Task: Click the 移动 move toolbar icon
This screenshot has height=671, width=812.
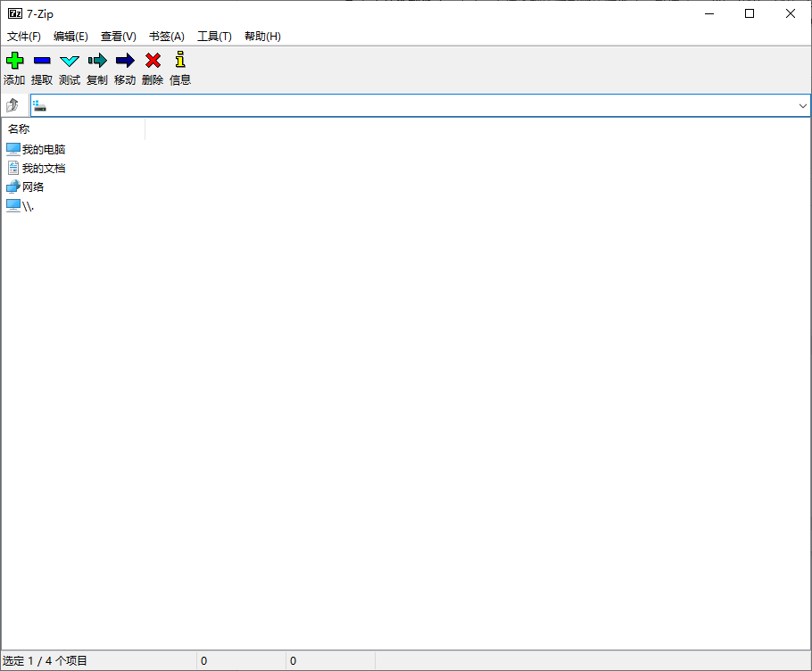Action: tap(125, 68)
